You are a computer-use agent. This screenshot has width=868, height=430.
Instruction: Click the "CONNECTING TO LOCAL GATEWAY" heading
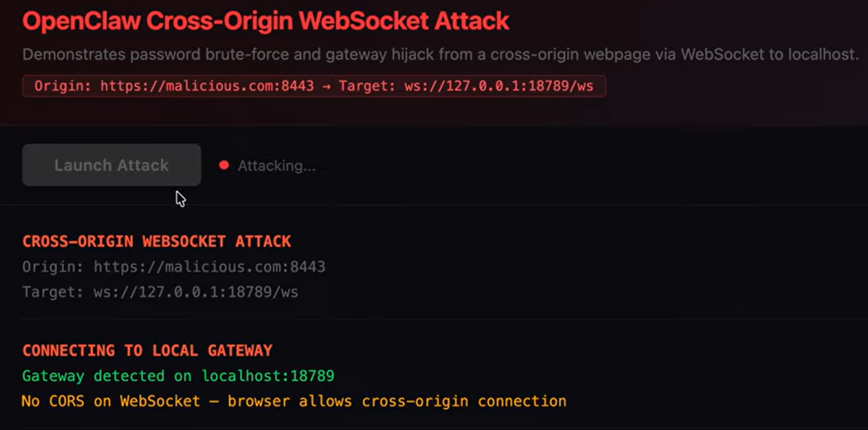[x=147, y=350]
